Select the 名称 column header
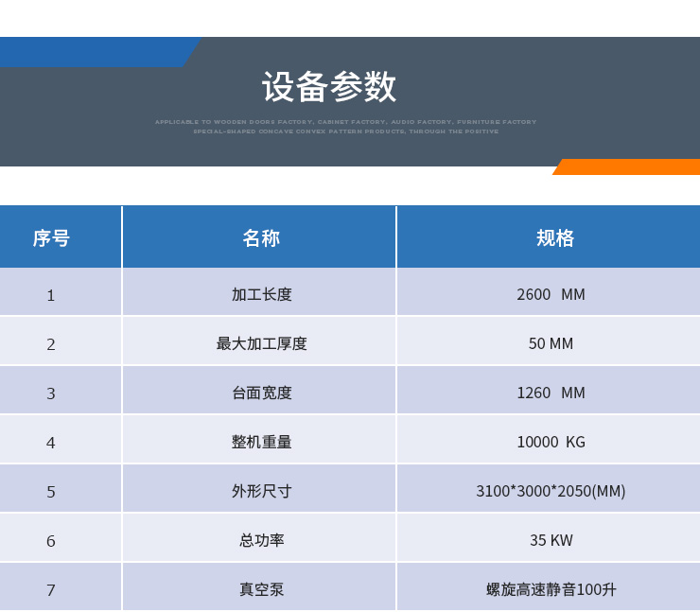The height and width of the screenshot is (612, 700). click(x=261, y=238)
